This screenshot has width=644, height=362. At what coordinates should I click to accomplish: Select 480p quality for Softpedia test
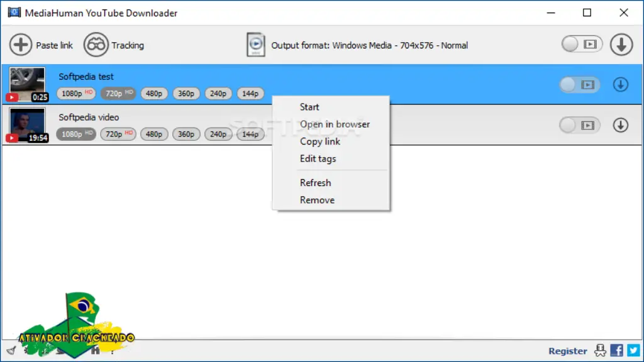click(154, 94)
